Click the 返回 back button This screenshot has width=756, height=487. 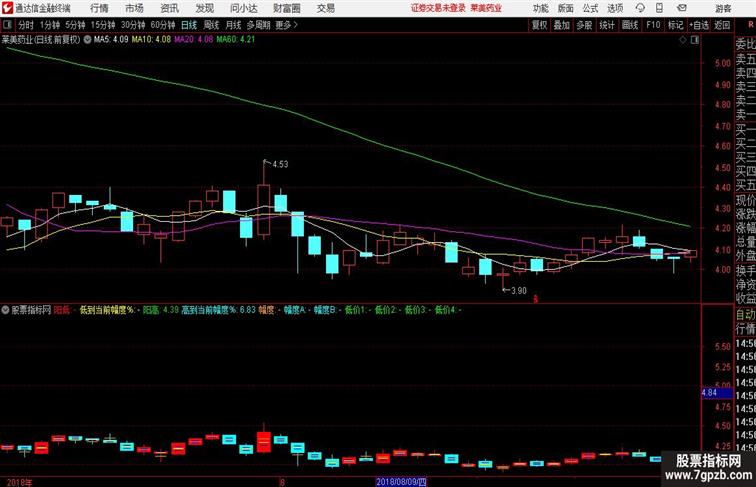(x=722, y=25)
